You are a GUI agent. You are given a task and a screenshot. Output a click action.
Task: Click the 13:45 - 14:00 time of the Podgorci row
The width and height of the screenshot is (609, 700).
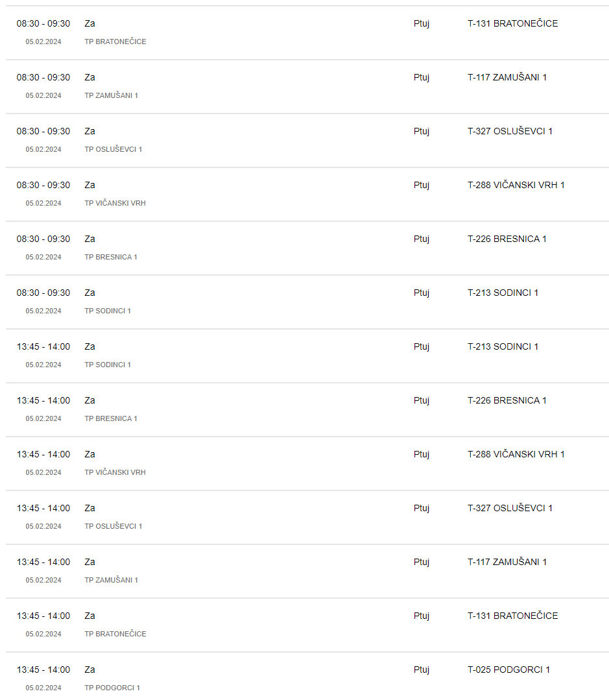pos(43,670)
